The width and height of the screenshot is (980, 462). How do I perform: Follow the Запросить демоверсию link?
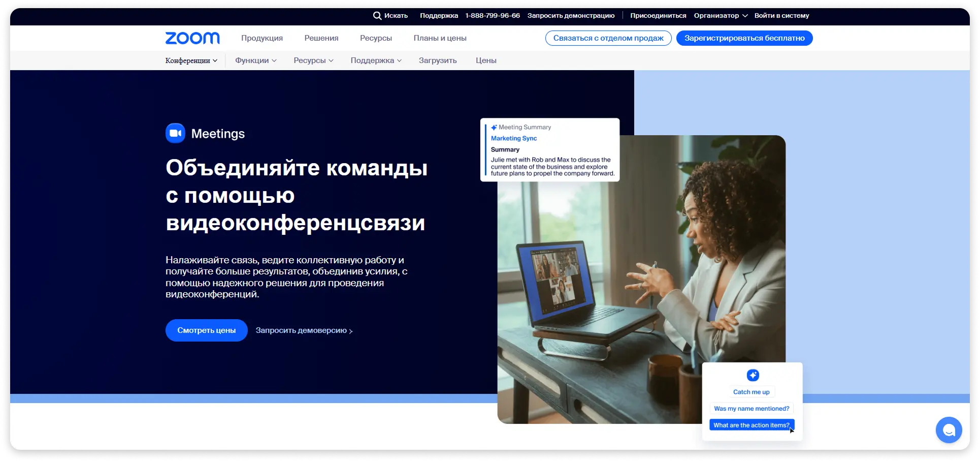[304, 330]
